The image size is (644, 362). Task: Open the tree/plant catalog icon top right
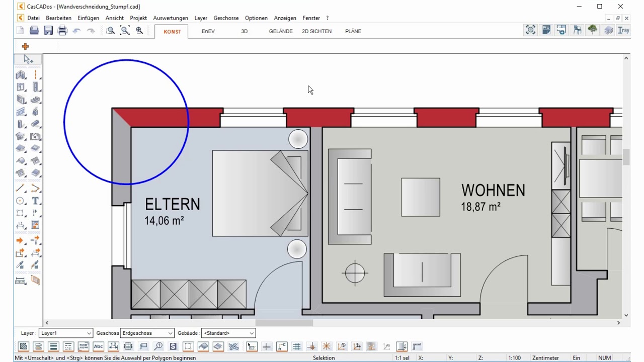[x=593, y=30]
